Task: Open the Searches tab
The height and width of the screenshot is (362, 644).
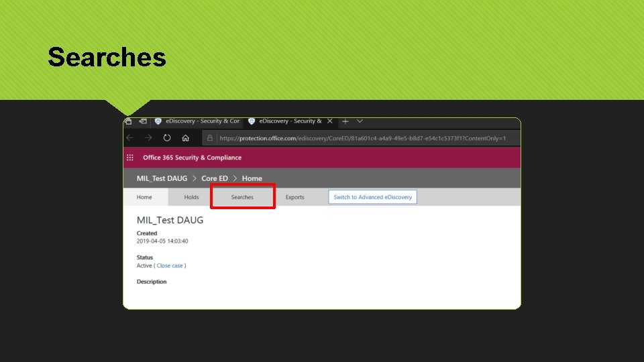Action: click(x=242, y=197)
